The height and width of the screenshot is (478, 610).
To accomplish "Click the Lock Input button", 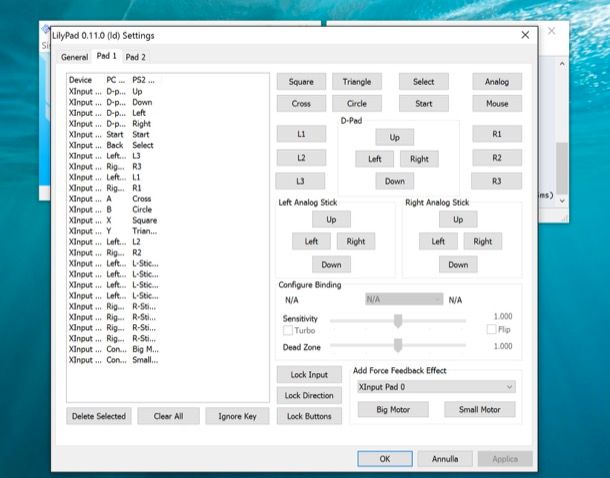I will point(309,375).
